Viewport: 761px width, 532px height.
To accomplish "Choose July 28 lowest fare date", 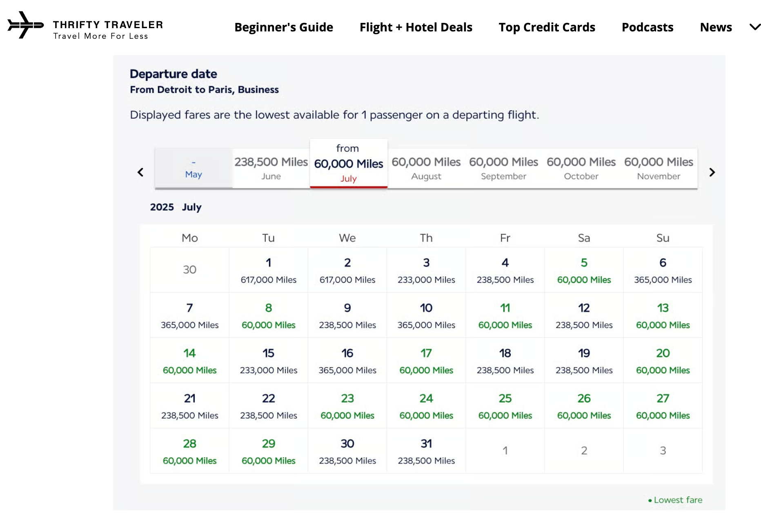I will [190, 451].
